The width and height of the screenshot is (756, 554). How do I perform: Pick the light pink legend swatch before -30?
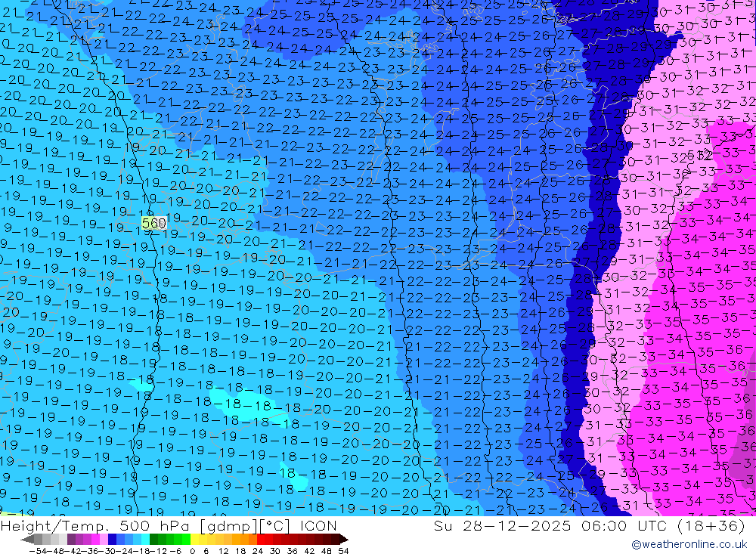[x=104, y=540]
